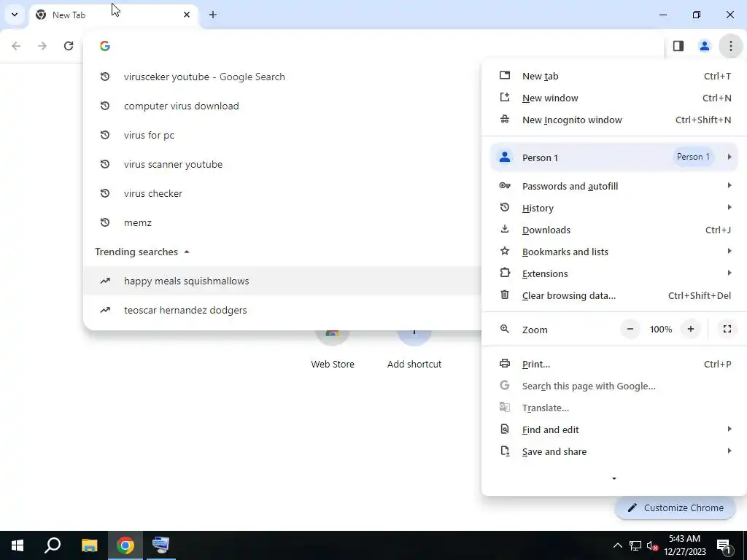Click the browser forward arrow
The image size is (747, 560).
click(42, 46)
